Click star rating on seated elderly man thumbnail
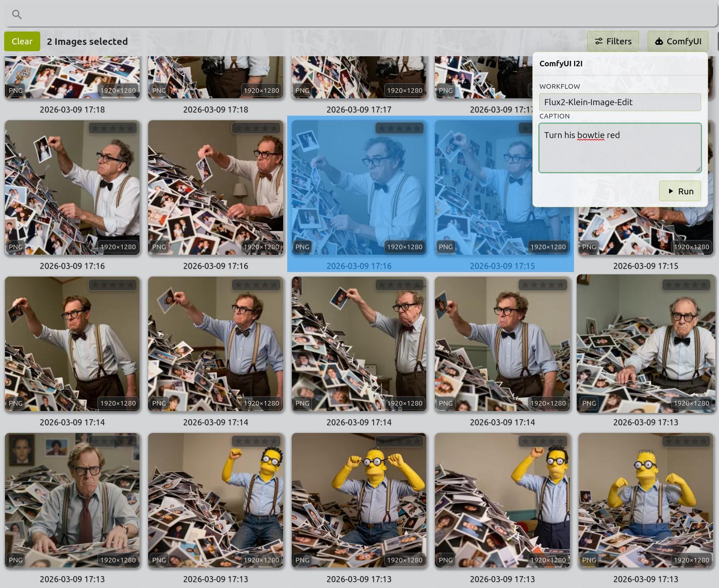This screenshot has width=719, height=588. coord(686,285)
